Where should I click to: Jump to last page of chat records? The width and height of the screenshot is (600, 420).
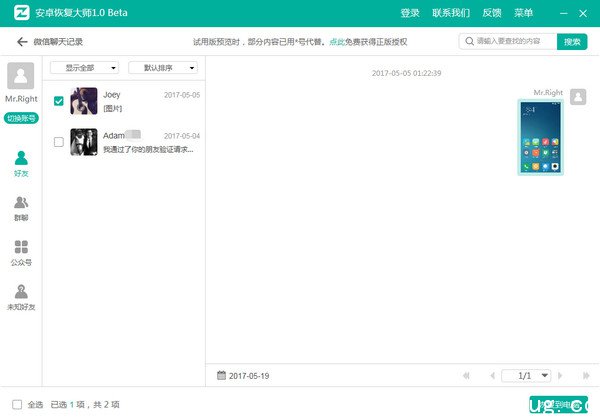pos(586,376)
